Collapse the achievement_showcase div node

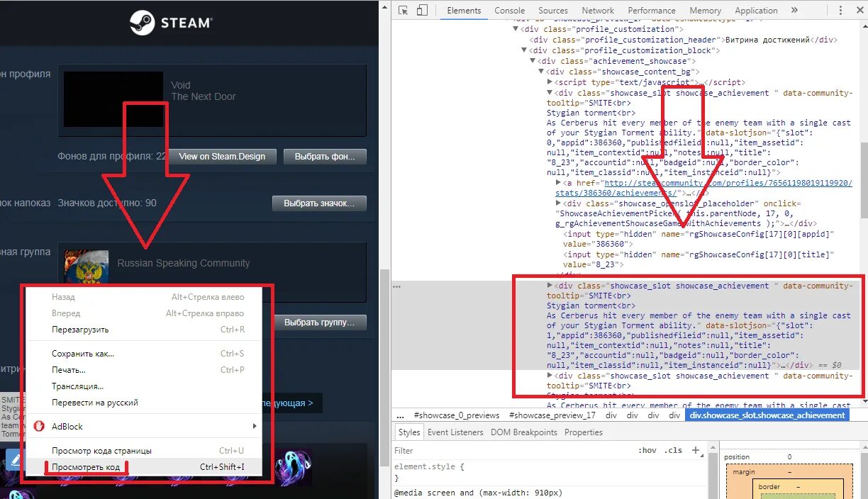533,61
